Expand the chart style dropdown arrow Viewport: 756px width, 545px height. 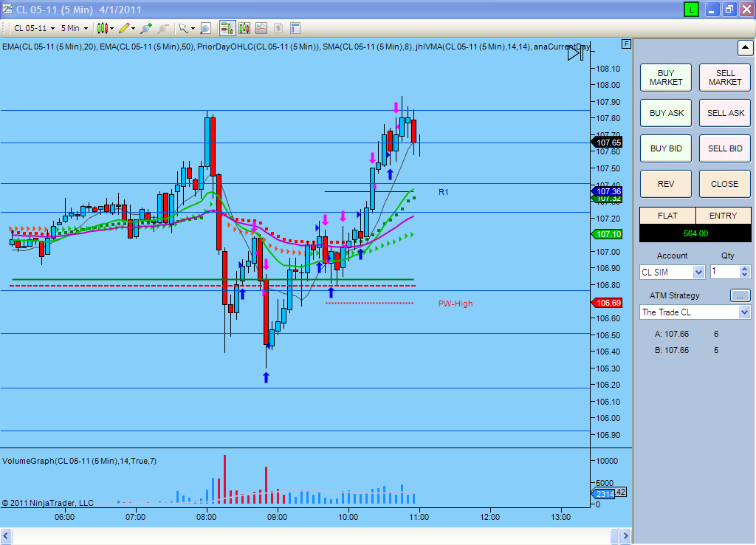pyautogui.click(x=111, y=29)
